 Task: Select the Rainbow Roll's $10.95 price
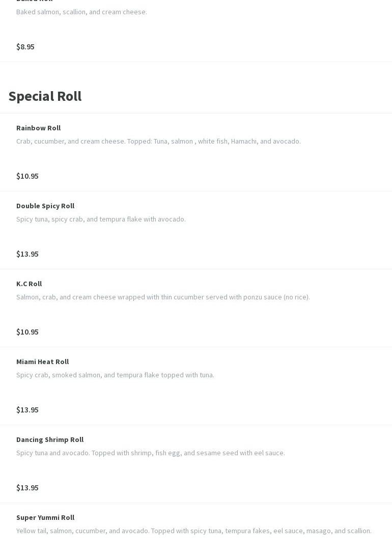coord(27,176)
